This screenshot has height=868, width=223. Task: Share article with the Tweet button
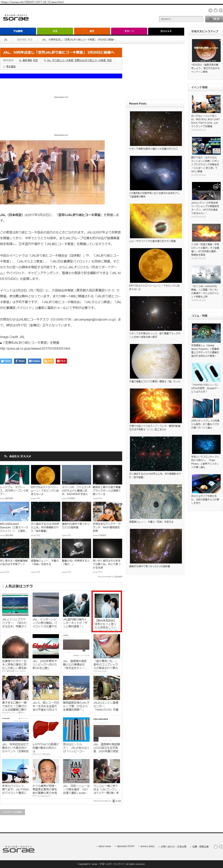coord(6,361)
